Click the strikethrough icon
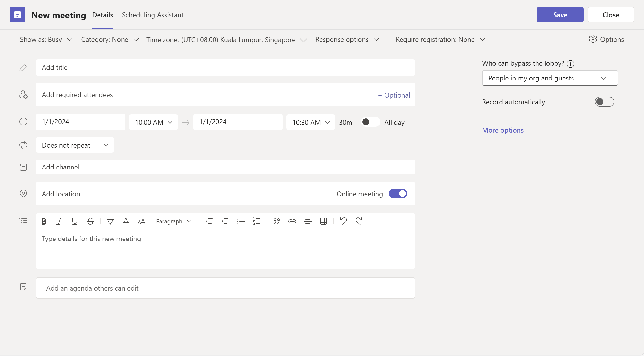 90,221
